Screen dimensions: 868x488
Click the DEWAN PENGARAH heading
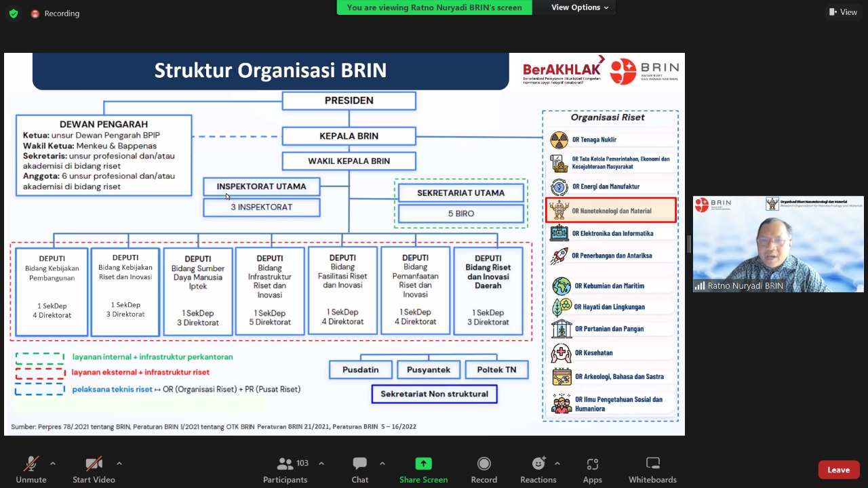tap(104, 125)
